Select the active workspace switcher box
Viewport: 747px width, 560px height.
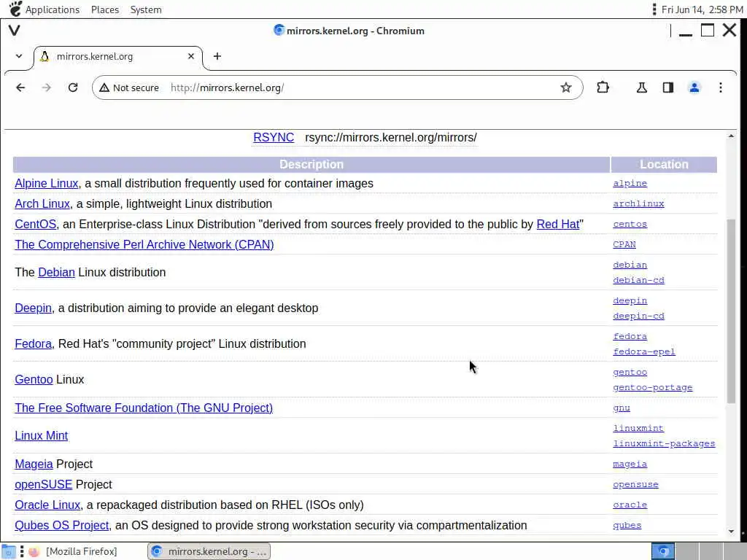click(x=662, y=551)
